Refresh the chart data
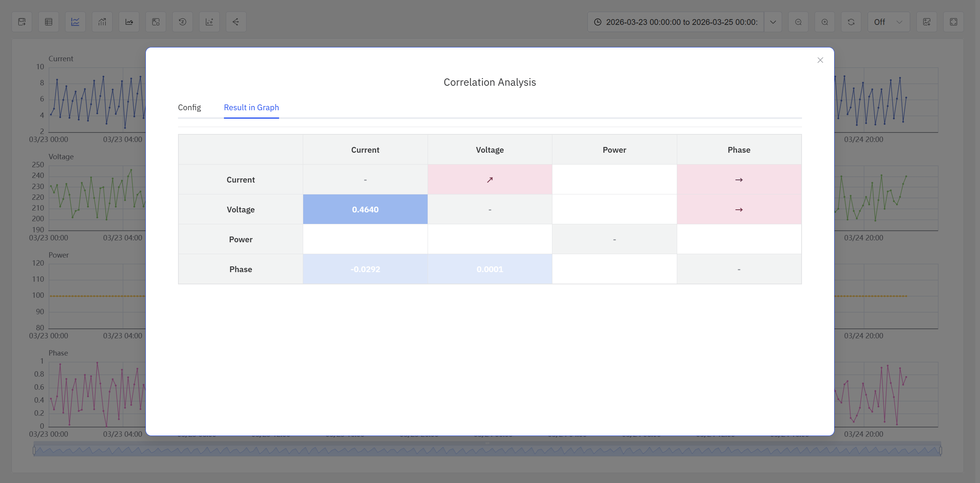The height and width of the screenshot is (483, 980). coord(851,22)
